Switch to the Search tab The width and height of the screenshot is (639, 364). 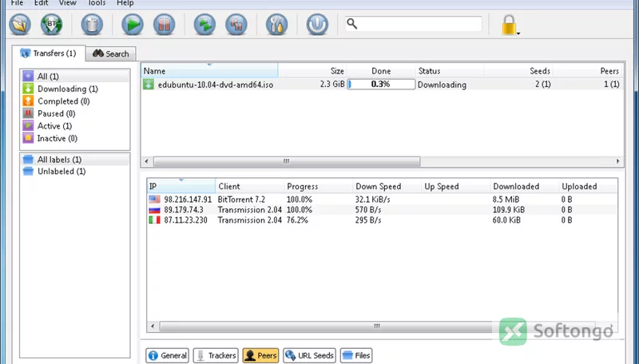point(111,53)
